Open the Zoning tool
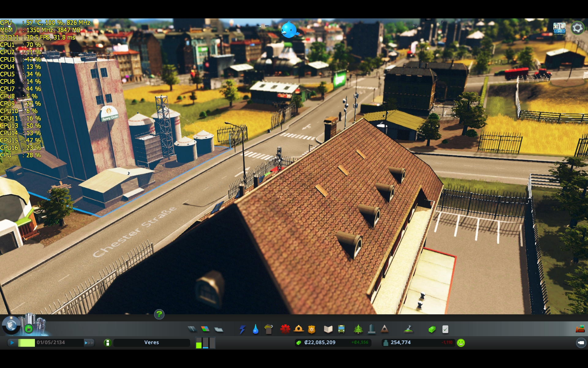This screenshot has width=588, height=368. (x=205, y=329)
